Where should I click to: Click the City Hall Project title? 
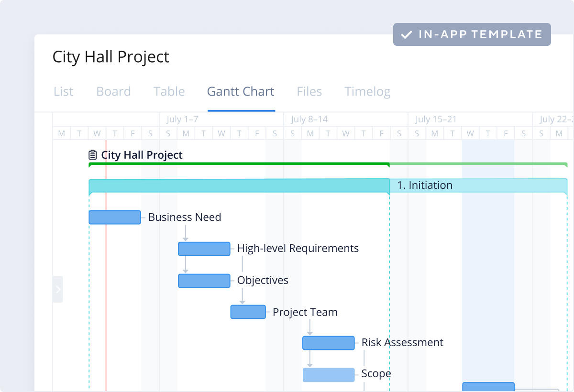click(x=110, y=57)
